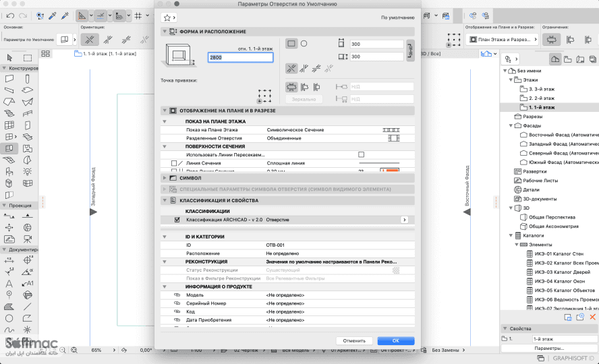Open План Этажа и Разрез dropdown
This screenshot has width=599, height=364.
point(502,39)
